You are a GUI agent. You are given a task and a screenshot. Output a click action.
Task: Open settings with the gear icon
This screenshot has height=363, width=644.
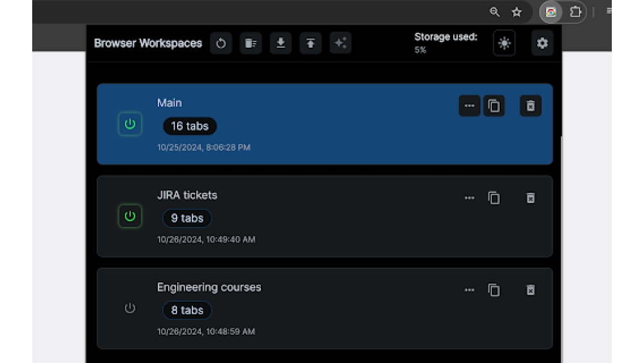tap(542, 43)
